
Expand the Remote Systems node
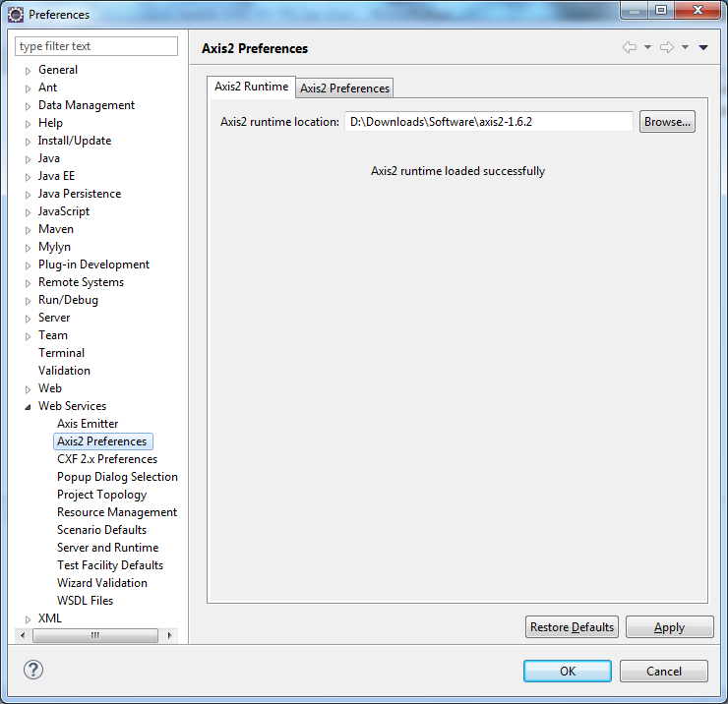(28, 282)
